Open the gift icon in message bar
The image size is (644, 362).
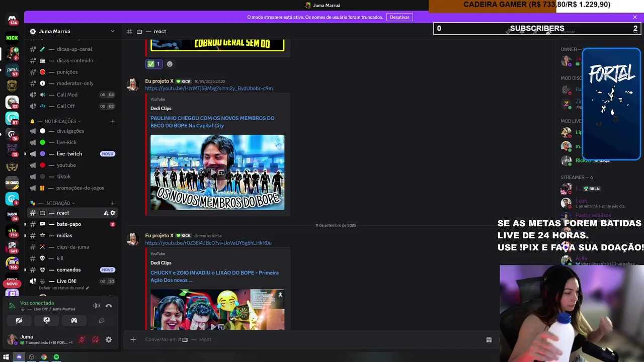(x=489, y=340)
